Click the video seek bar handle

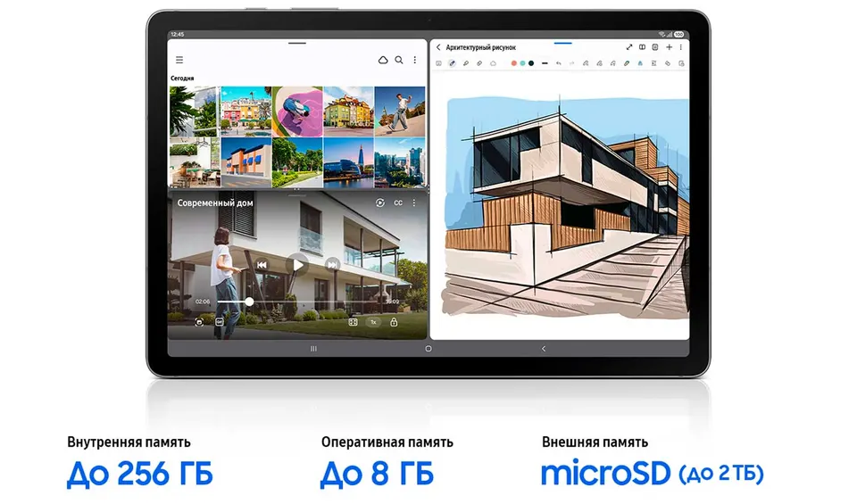tap(249, 302)
